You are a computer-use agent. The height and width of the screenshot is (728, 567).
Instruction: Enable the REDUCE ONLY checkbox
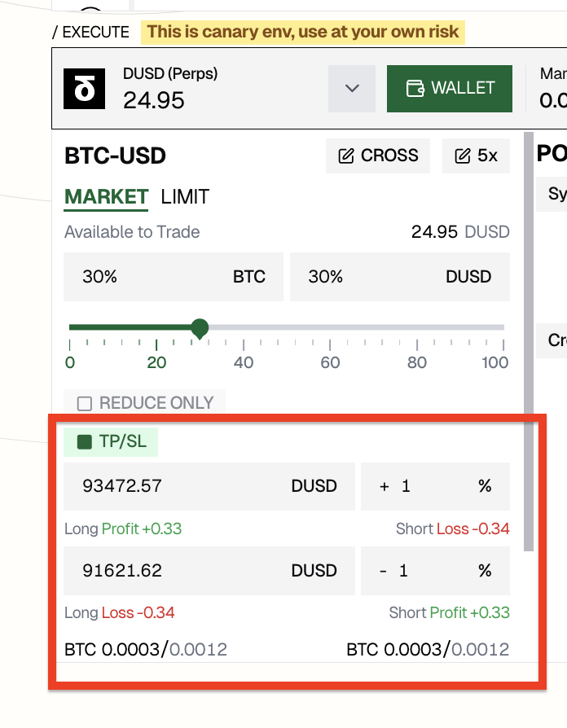[x=84, y=403]
